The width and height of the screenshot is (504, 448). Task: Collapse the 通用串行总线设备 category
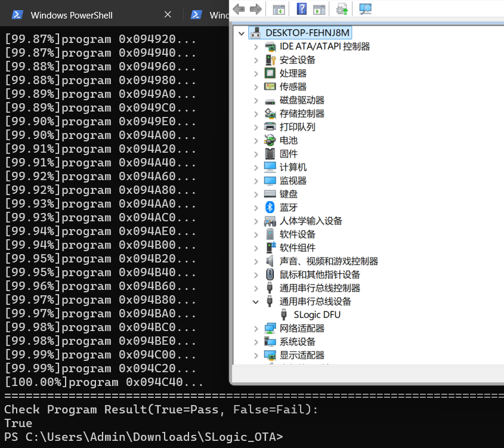coord(256,302)
